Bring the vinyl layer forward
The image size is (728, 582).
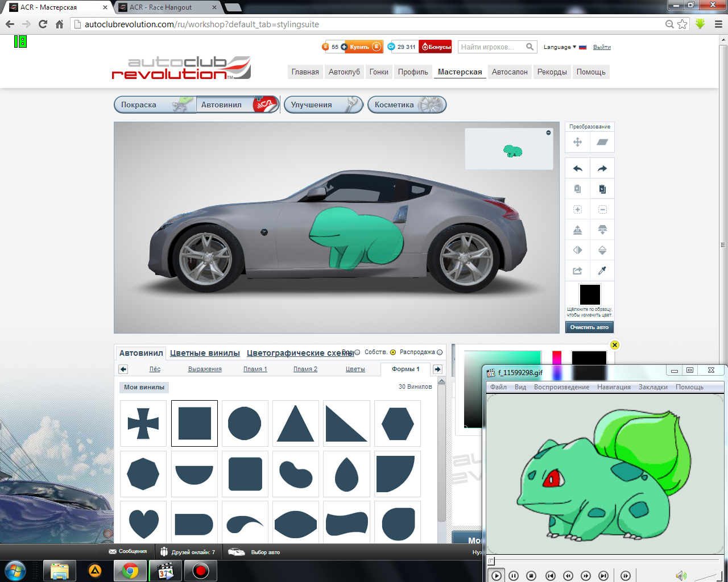tap(577, 230)
